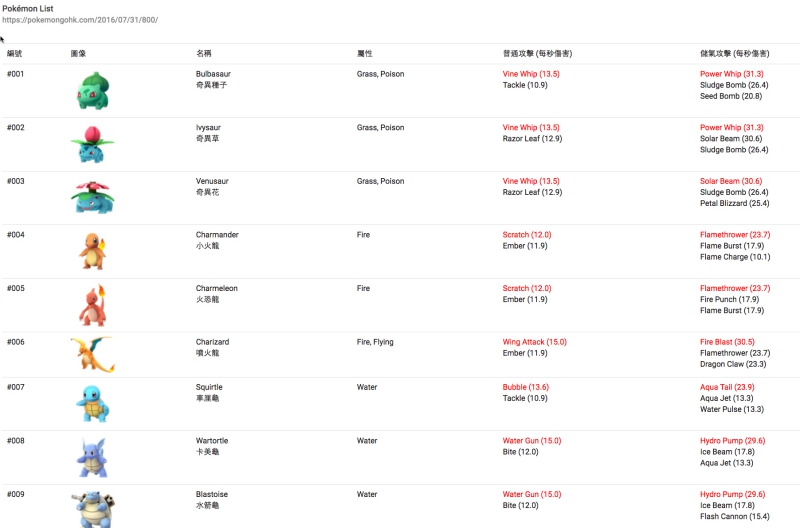Click the Charmander sprite image
The width and height of the screenshot is (800, 528).
click(x=92, y=250)
